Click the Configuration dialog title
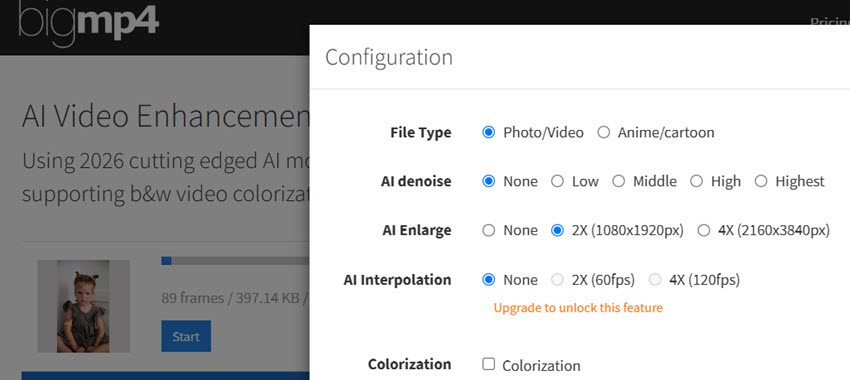This screenshot has width=850, height=380. tap(389, 57)
